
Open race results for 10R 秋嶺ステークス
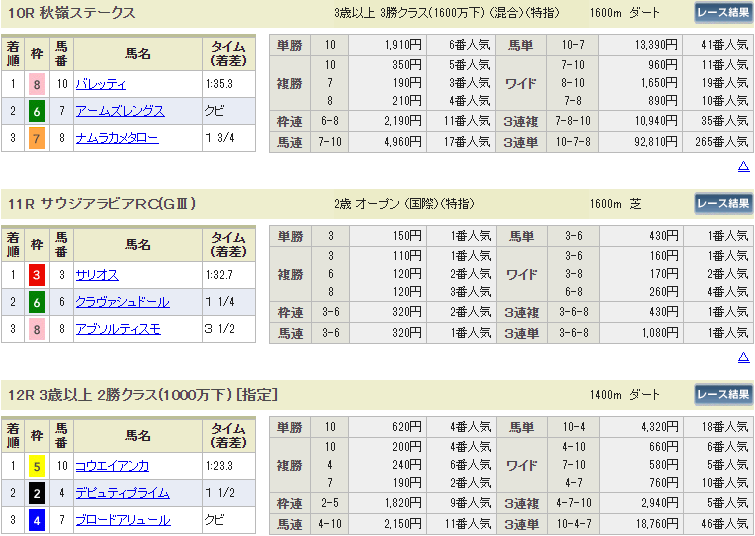(x=723, y=13)
